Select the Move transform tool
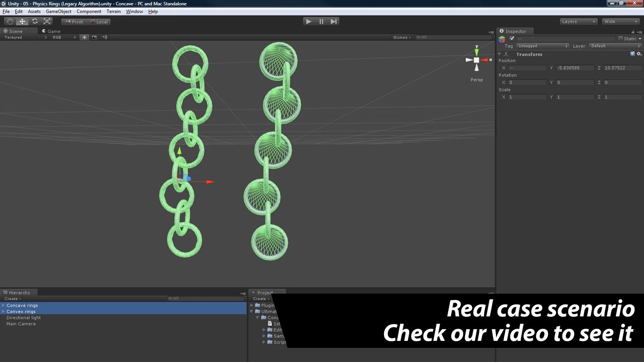This screenshot has width=644, height=362. tap(22, 21)
